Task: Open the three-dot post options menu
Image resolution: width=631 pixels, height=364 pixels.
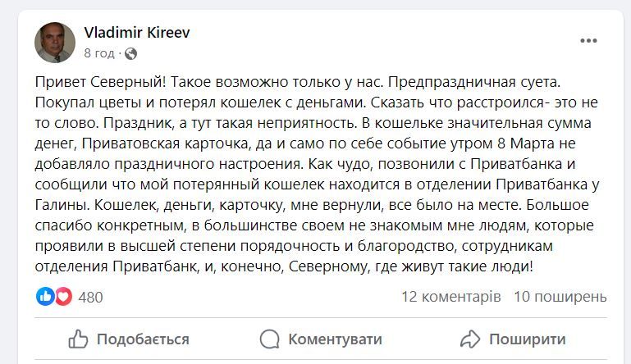Action: click(588, 42)
